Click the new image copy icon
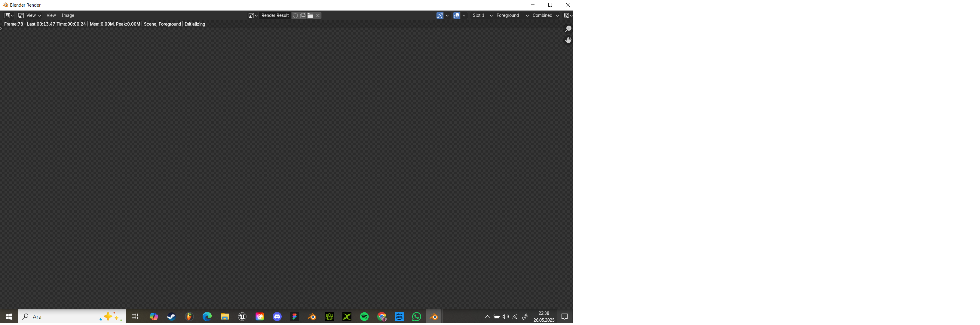The width and height of the screenshot is (980, 325). [303, 16]
